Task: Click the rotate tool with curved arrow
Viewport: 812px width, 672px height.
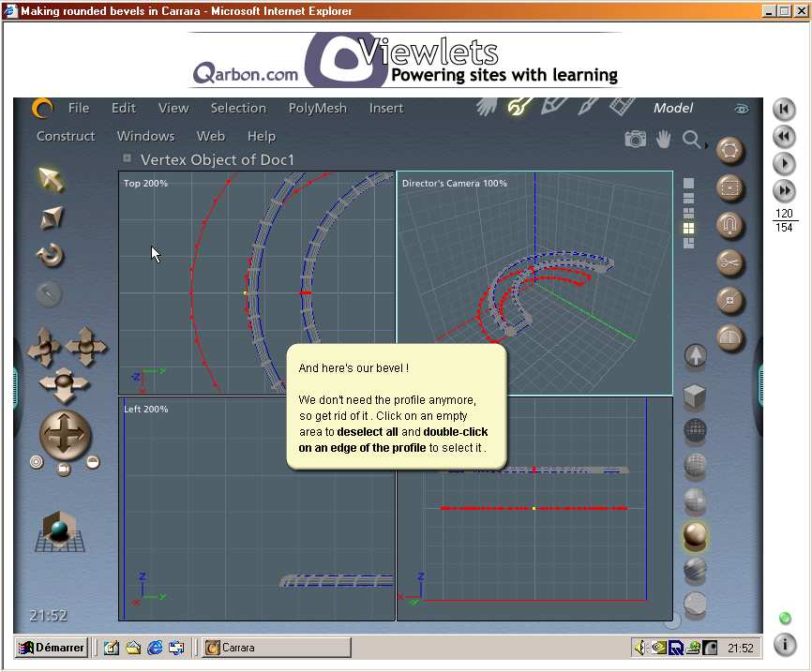Action: (x=50, y=254)
